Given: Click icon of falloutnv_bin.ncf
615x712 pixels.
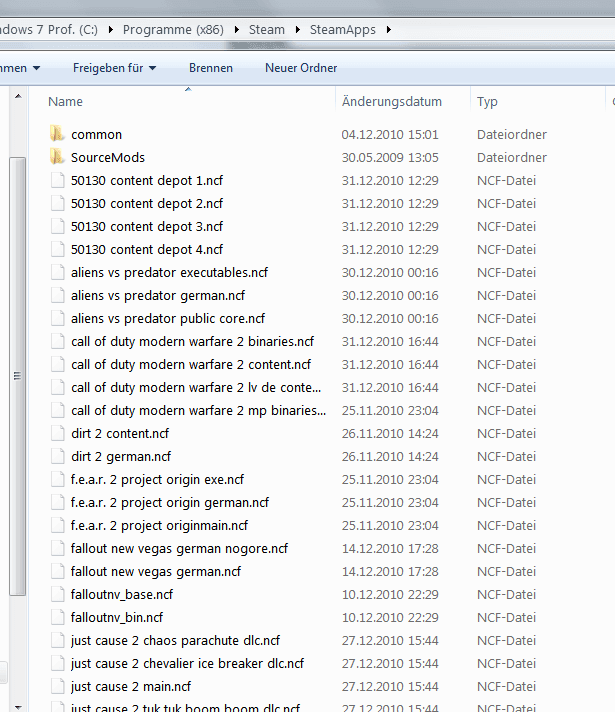Looking at the screenshot, I should [57, 618].
